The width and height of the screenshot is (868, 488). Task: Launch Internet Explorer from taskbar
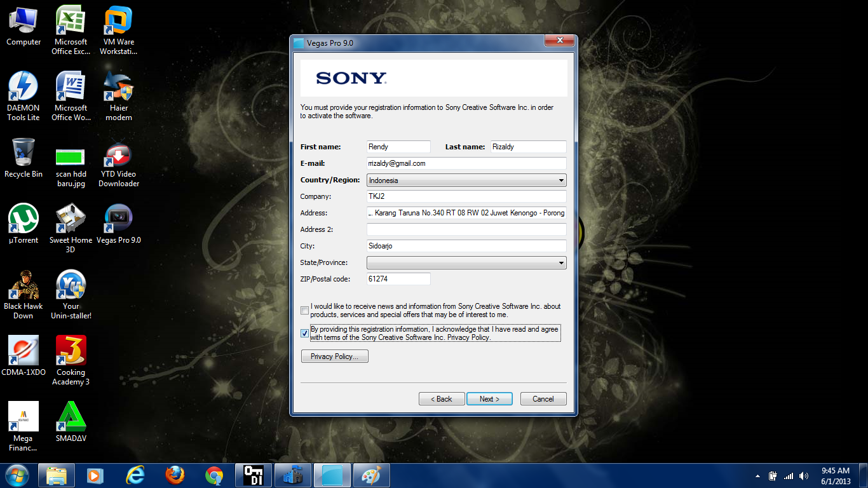pyautogui.click(x=135, y=475)
